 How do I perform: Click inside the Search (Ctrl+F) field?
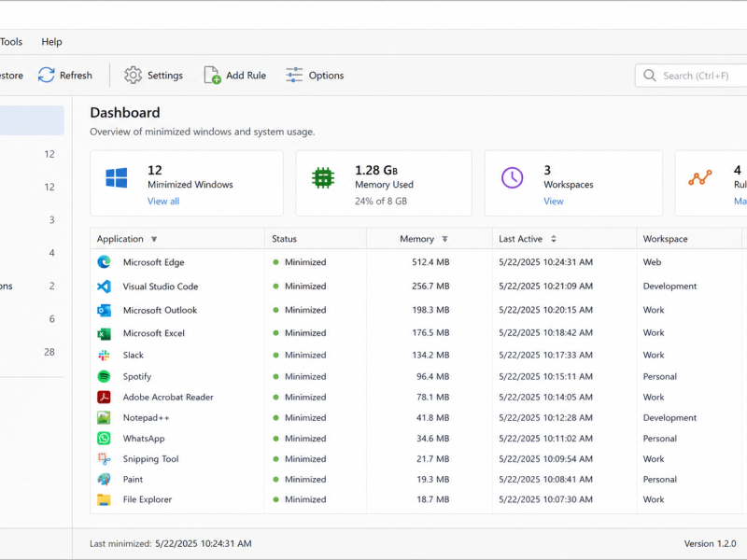pyautogui.click(x=691, y=76)
